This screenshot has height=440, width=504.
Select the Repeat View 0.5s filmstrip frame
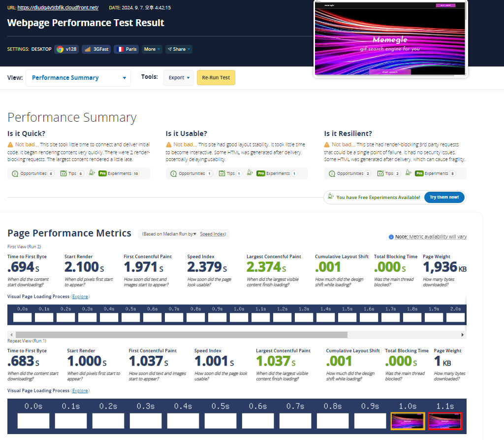tap(220, 421)
